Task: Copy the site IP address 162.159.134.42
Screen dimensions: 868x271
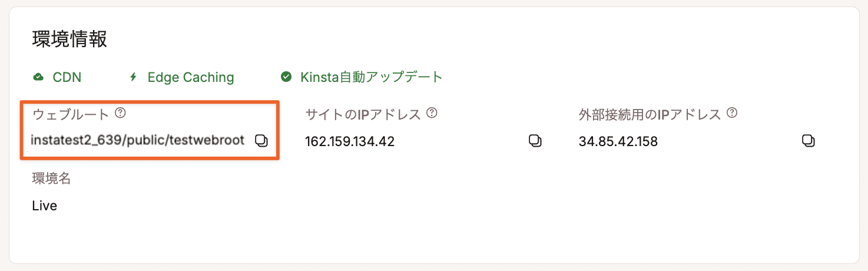Action: point(535,141)
